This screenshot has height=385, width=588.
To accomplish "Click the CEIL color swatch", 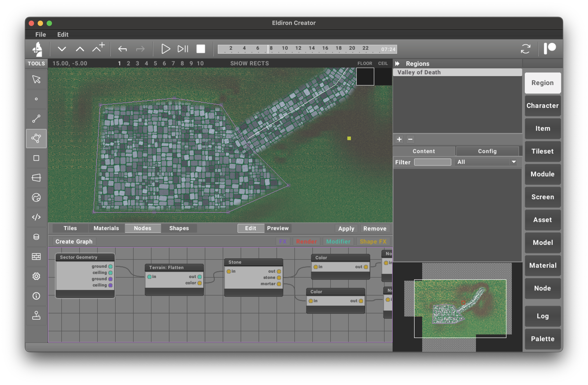I will pyautogui.click(x=383, y=77).
